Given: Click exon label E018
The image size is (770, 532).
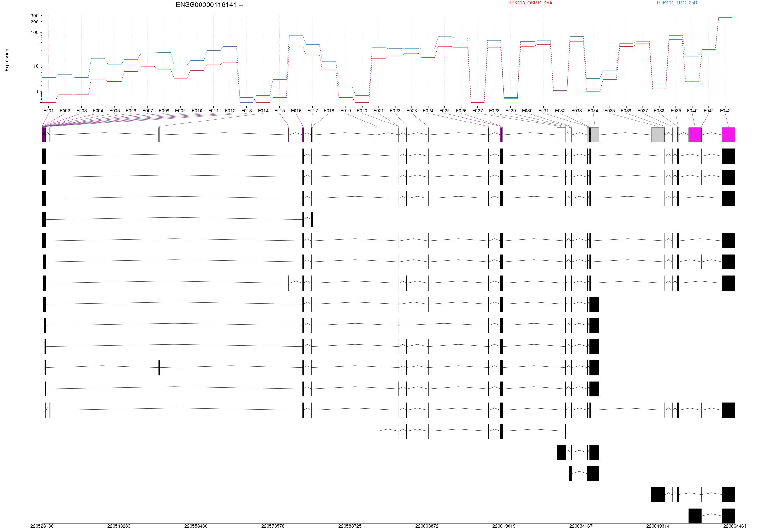Looking at the screenshot, I should point(329,111).
